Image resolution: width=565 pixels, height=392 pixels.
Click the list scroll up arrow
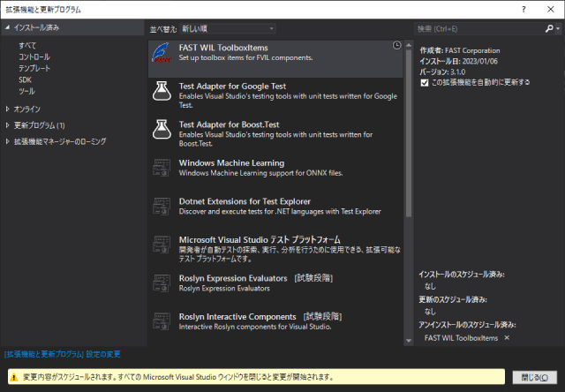click(x=409, y=45)
